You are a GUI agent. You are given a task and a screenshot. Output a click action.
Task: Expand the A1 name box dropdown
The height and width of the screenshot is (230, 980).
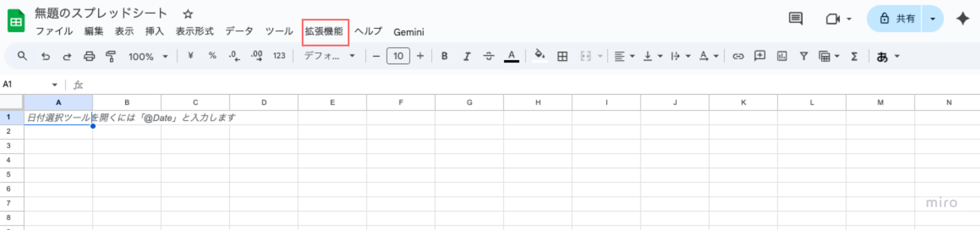pyautogui.click(x=55, y=85)
